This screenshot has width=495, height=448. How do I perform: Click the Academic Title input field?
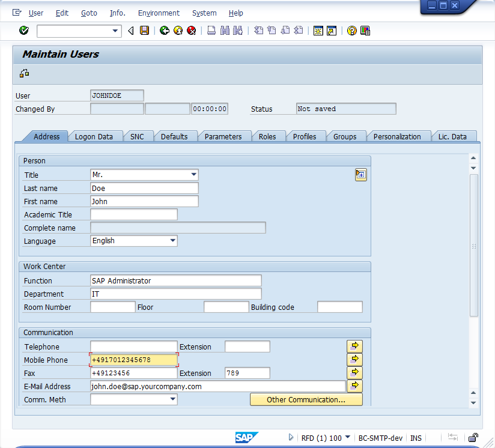[x=134, y=214]
